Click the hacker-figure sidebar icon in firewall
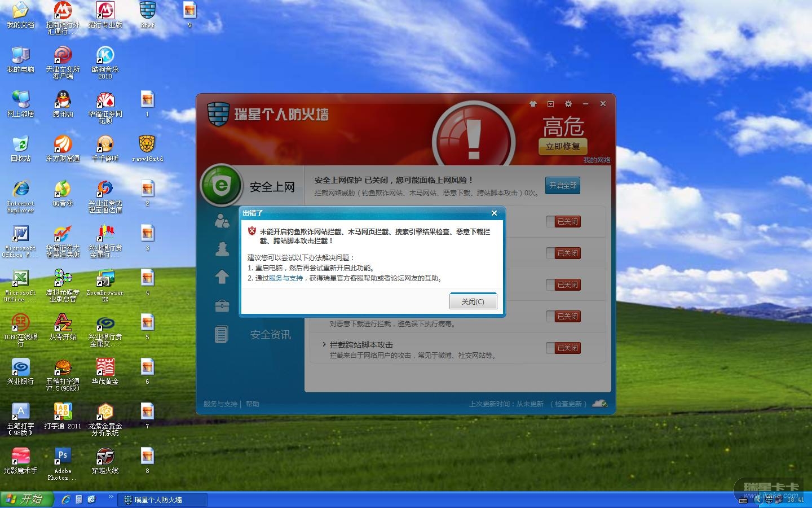This screenshot has height=508, width=812. pyautogui.click(x=222, y=249)
